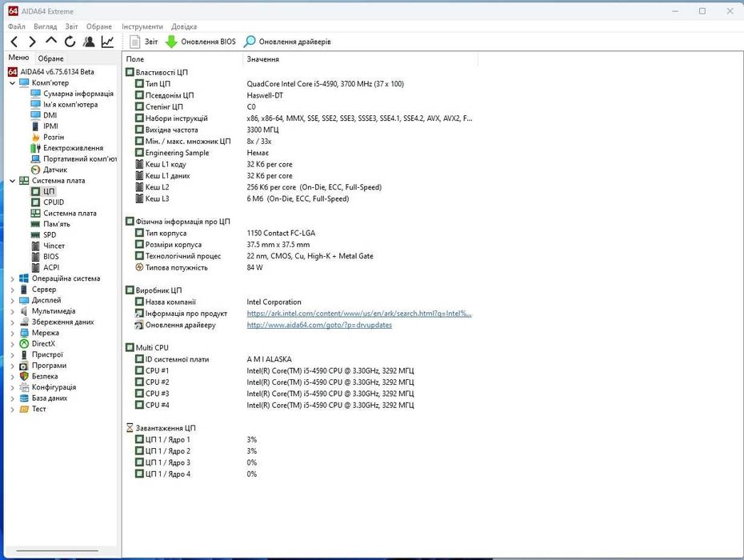This screenshot has height=560, width=744.
Task: Open the Звіт menu in menu bar
Action: pos(72,26)
